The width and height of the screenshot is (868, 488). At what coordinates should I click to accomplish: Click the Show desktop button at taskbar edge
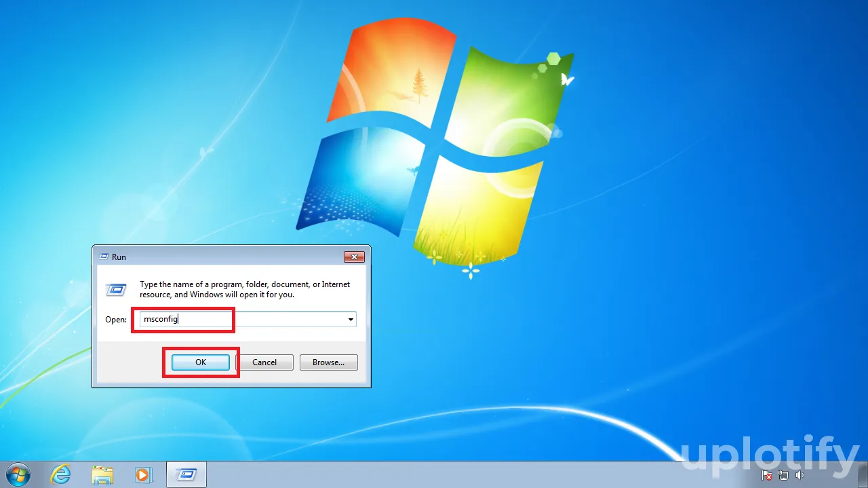pos(863,474)
